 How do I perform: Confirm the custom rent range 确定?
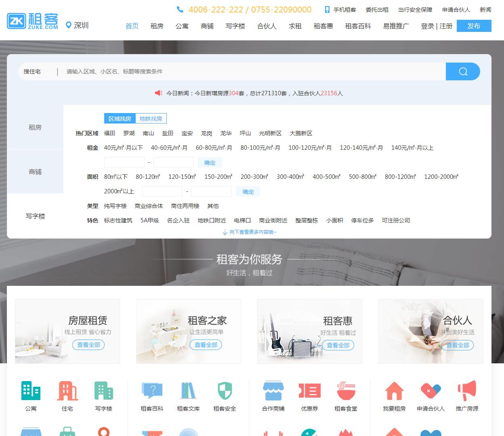pyautogui.click(x=210, y=163)
